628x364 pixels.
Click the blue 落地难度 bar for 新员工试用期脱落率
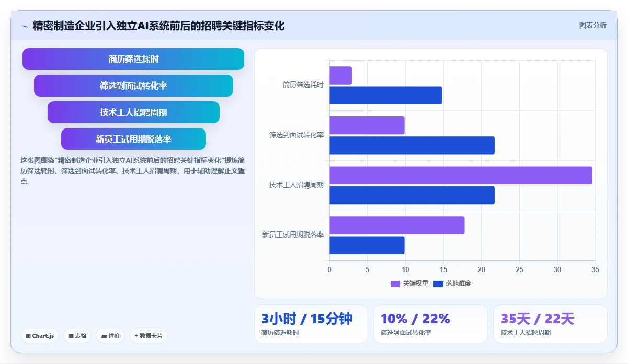[x=367, y=245]
